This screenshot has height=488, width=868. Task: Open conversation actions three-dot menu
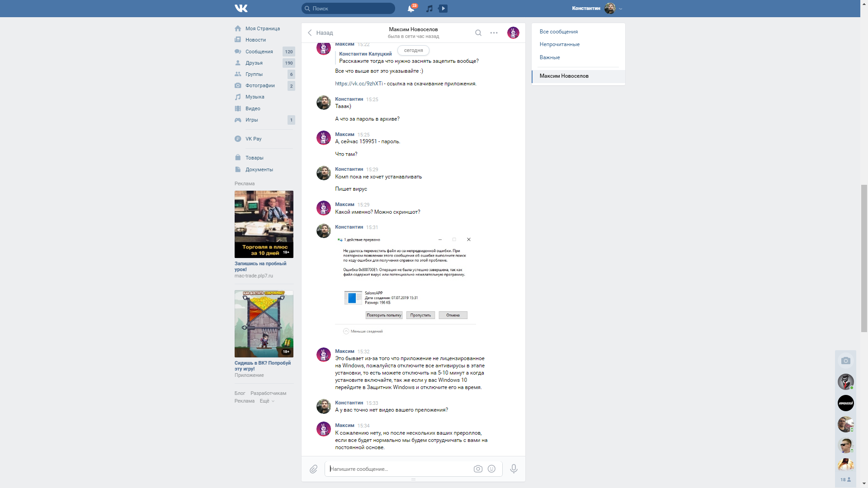[494, 33]
